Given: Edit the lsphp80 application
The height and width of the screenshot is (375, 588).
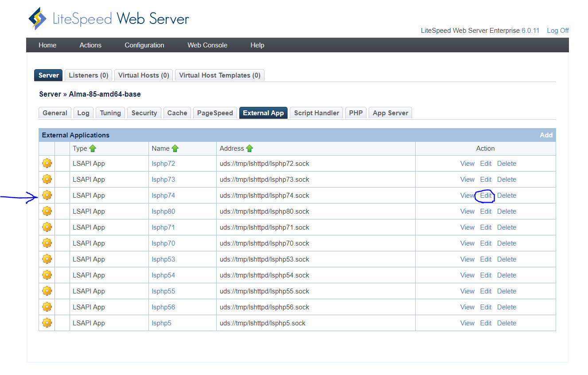Looking at the screenshot, I should click(x=486, y=211).
